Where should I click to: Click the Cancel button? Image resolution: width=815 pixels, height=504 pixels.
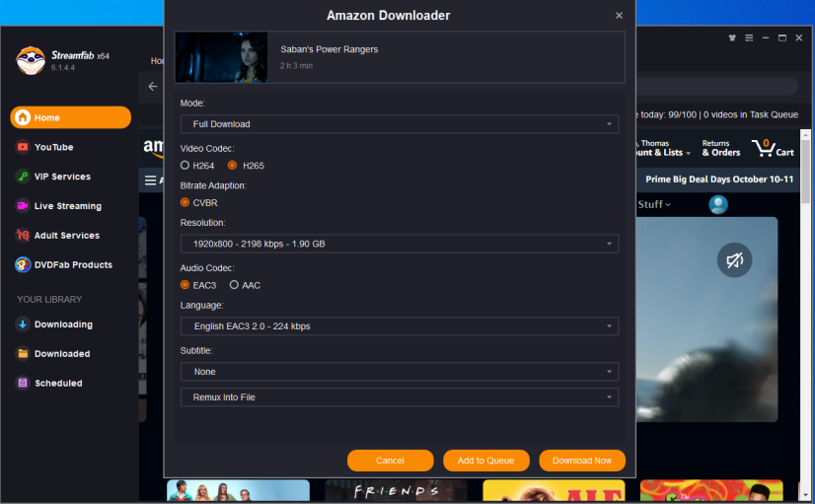pos(391,461)
